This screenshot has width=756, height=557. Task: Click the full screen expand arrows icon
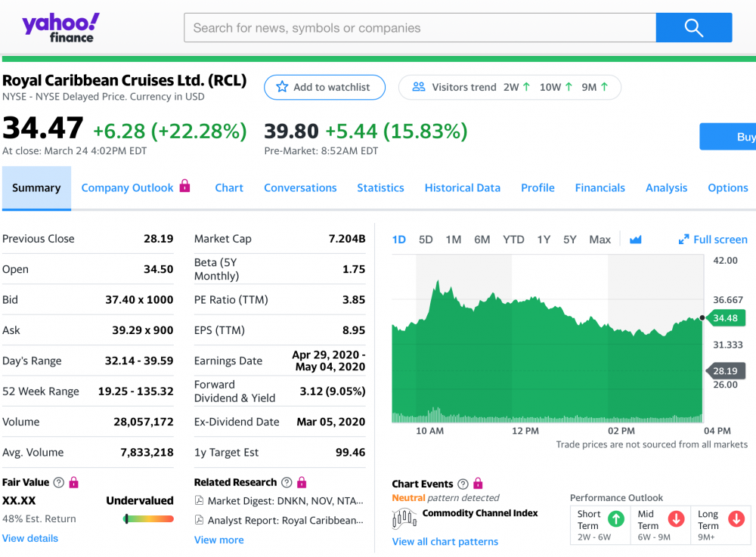click(683, 240)
